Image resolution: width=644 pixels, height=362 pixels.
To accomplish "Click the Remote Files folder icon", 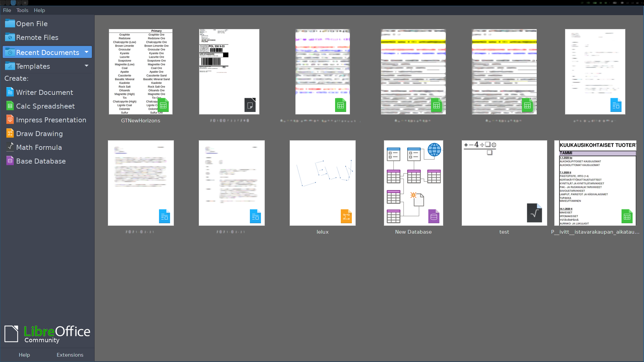I will pyautogui.click(x=10, y=37).
